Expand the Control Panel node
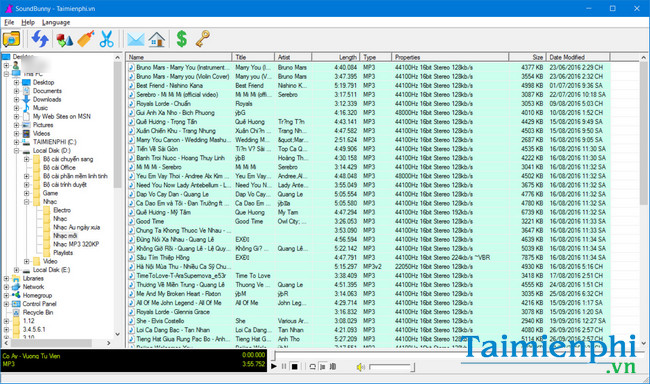 tap(6, 304)
